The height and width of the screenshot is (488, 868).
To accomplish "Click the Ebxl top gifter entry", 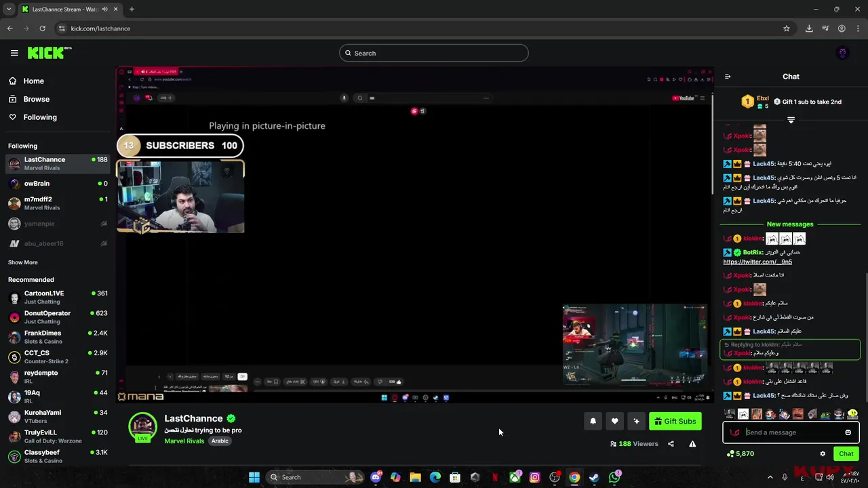I will click(755, 102).
